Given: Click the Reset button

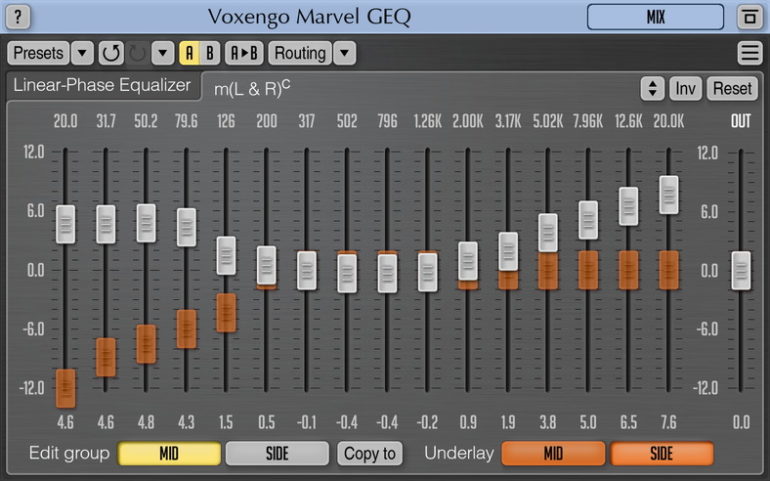Looking at the screenshot, I should point(732,88).
